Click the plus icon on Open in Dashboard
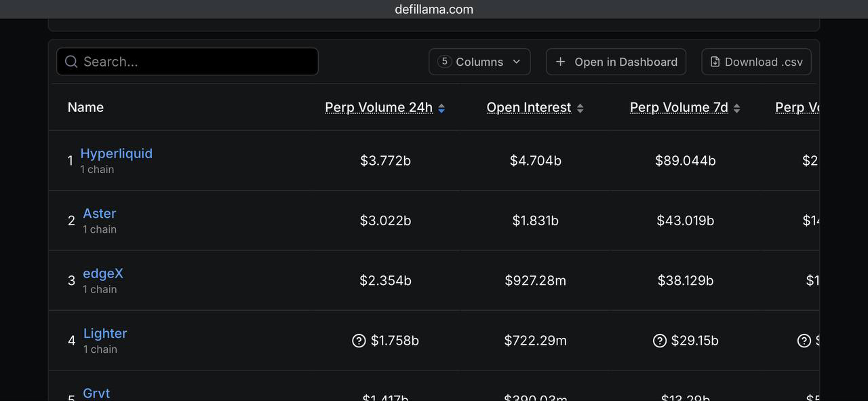868x401 pixels. pyautogui.click(x=560, y=62)
